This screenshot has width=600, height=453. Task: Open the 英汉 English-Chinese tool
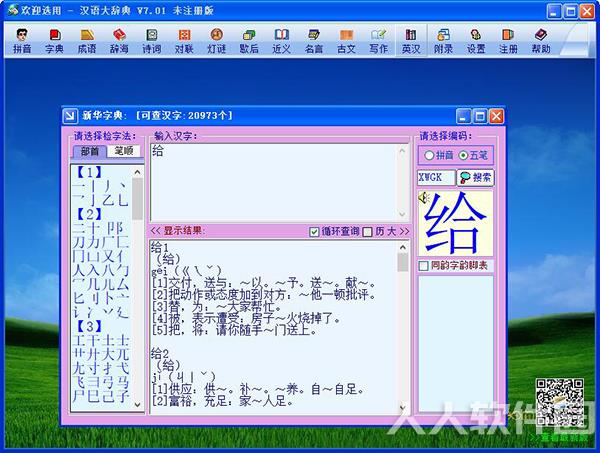click(411, 41)
